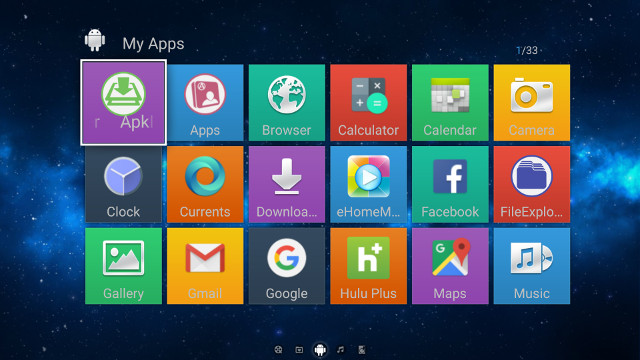Viewport: 640px width, 360px height.
Task: Open the Hulu Plus app
Action: click(x=368, y=266)
